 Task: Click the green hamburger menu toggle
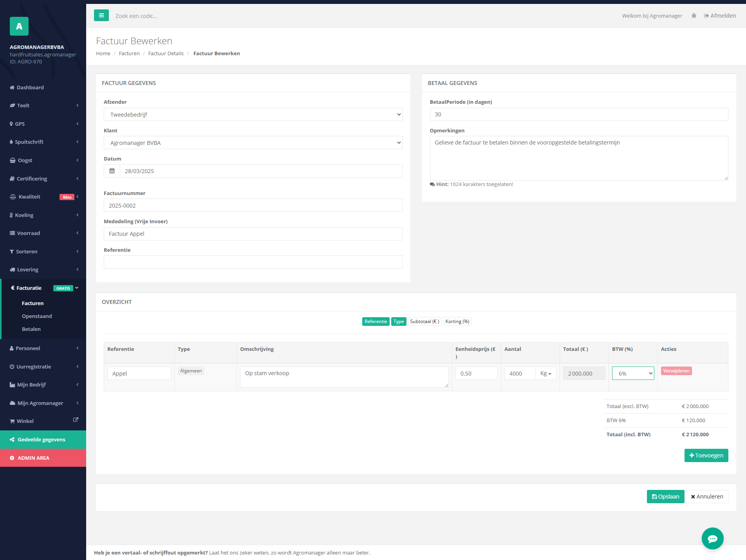click(x=101, y=15)
